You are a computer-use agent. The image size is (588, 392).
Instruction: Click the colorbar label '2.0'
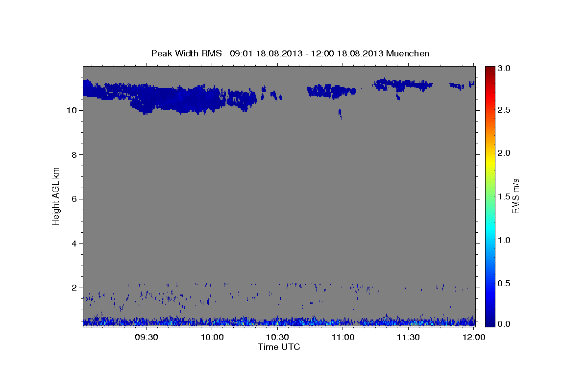pos(504,153)
